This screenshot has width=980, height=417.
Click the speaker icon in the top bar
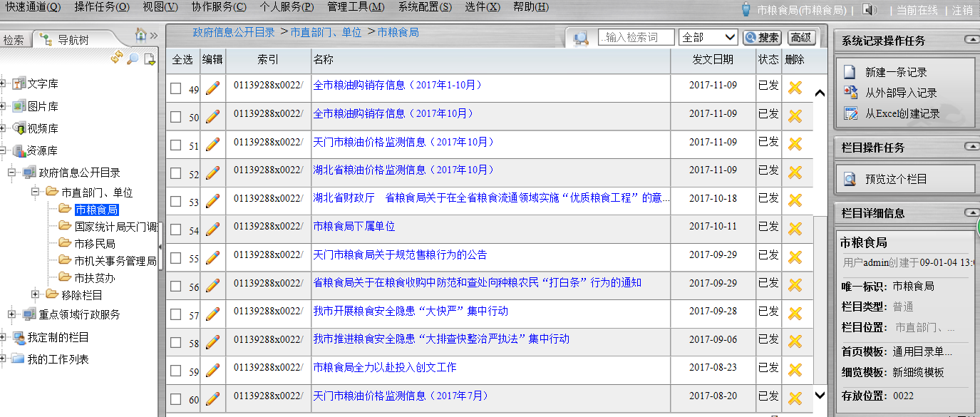click(x=869, y=10)
